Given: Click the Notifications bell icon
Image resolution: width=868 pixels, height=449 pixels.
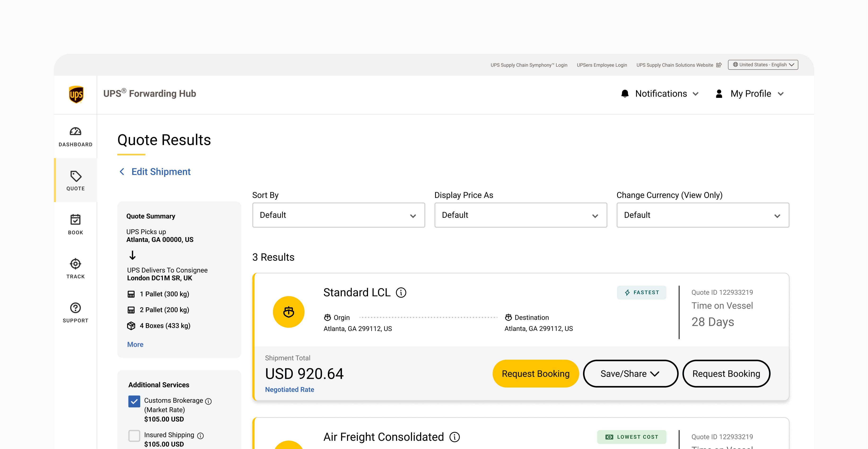Looking at the screenshot, I should point(625,94).
